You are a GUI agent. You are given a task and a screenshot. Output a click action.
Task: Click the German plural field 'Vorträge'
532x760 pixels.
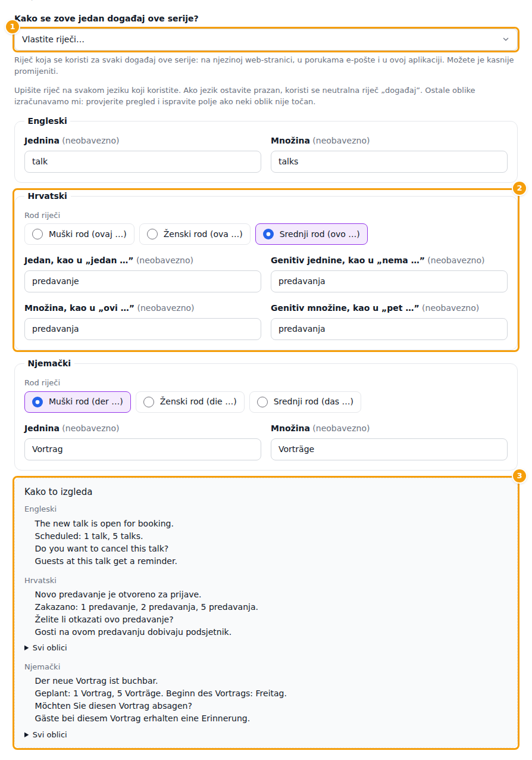(x=389, y=449)
